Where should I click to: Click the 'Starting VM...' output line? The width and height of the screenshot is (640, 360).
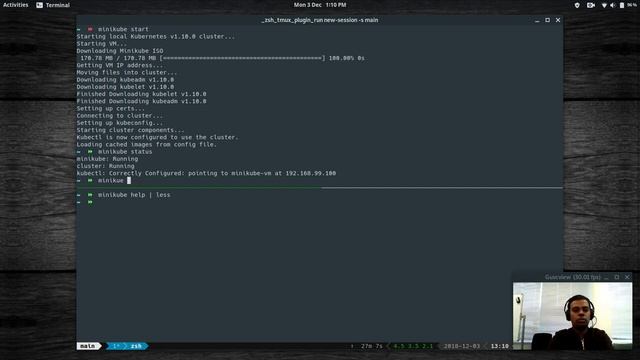tap(102, 44)
